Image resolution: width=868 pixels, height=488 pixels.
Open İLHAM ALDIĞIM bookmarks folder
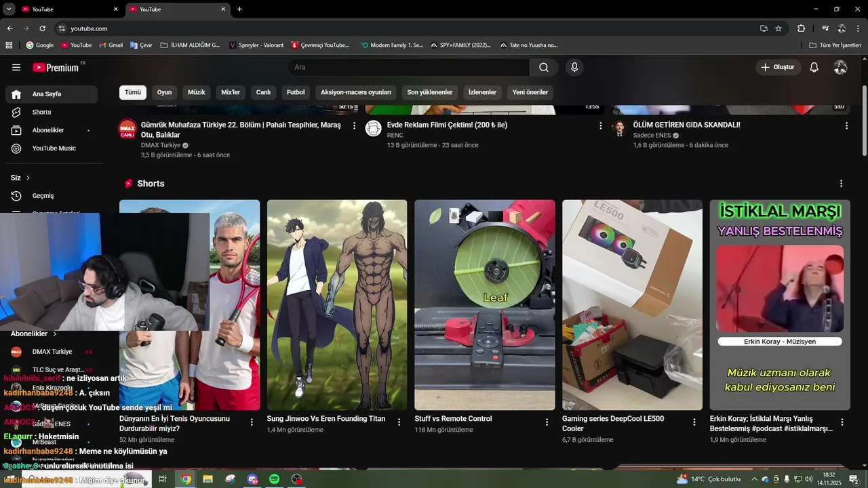pos(190,45)
